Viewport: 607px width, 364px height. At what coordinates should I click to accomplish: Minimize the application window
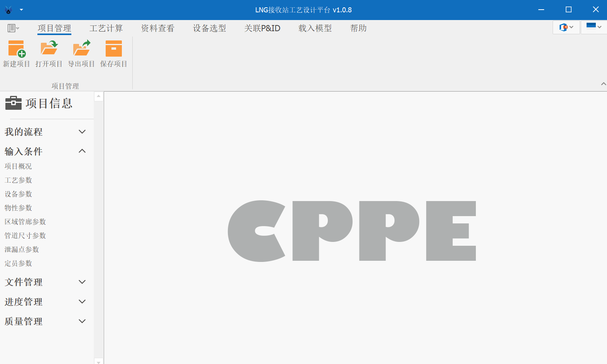tap(541, 10)
